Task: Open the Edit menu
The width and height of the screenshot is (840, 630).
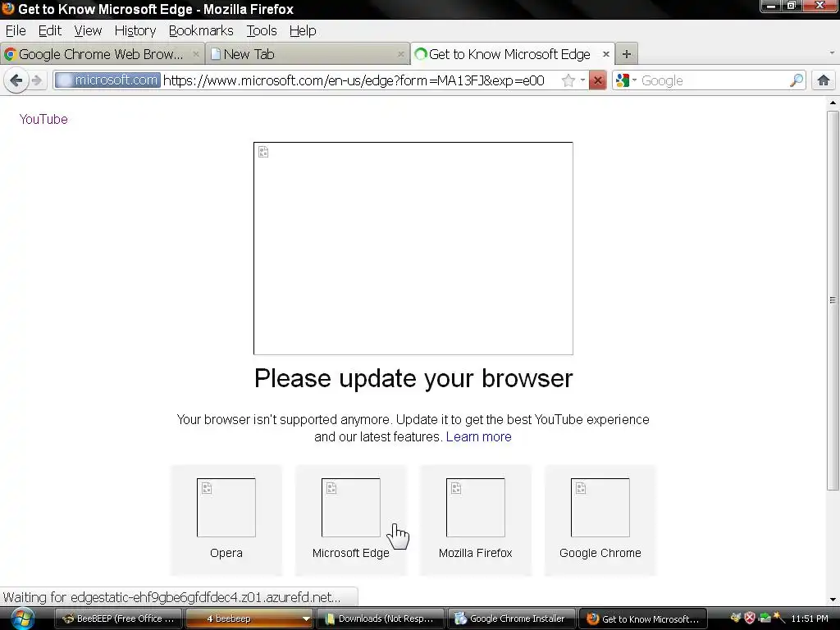Action: (50, 30)
